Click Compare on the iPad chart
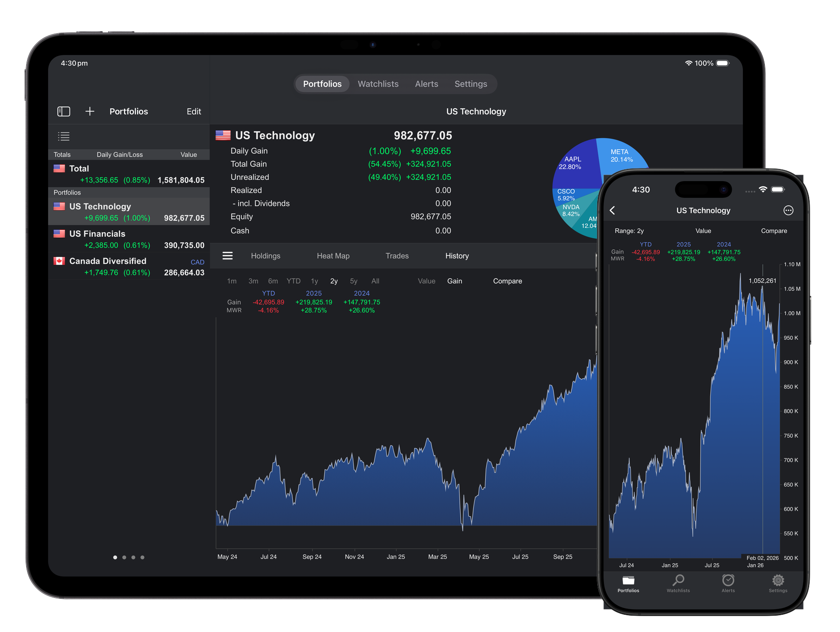Image resolution: width=840 pixels, height=632 pixels. tap(508, 281)
